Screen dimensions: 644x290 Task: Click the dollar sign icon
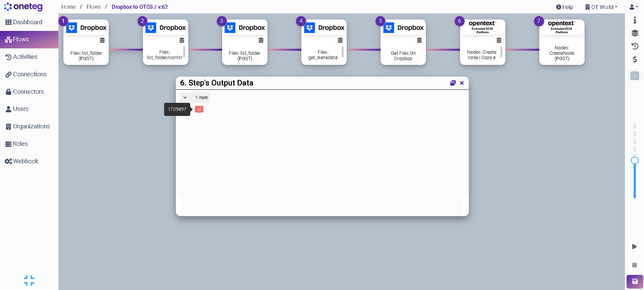635,59
